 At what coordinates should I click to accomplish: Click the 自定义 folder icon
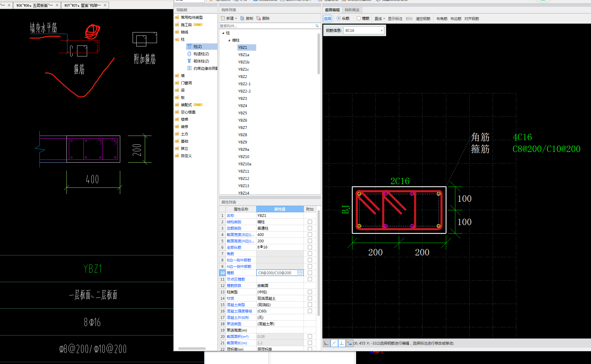pyautogui.click(x=177, y=156)
